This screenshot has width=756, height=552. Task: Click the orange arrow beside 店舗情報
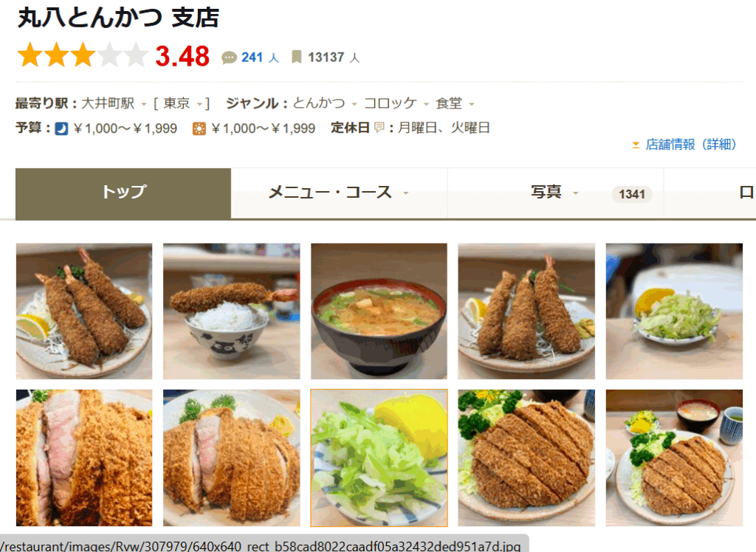point(636,145)
